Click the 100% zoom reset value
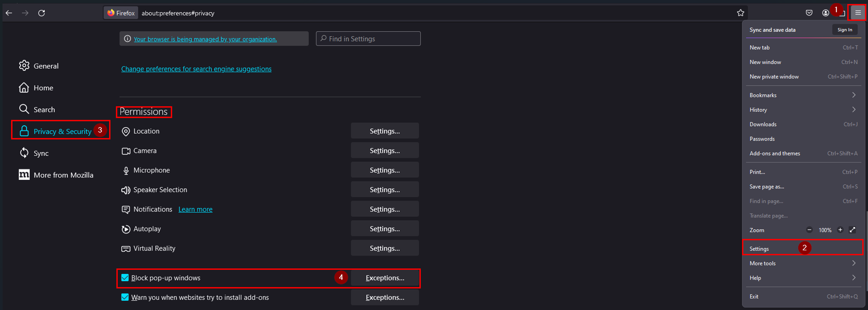 825,230
